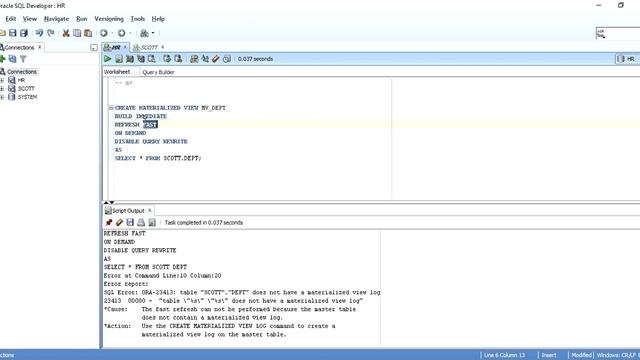Click the SQL Tuning Advisor icon
Image resolution: width=640 pixels, height=360 pixels.
(x=151, y=59)
